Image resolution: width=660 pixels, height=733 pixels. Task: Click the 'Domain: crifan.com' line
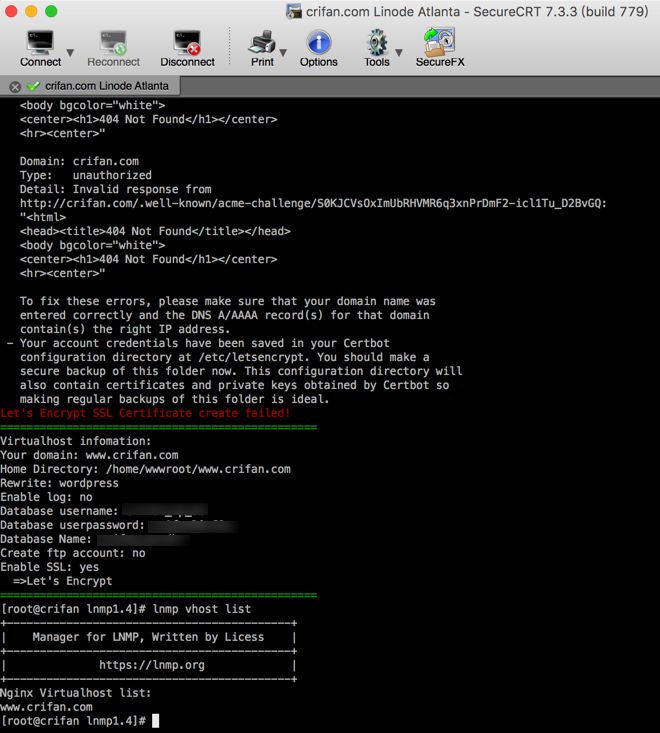(79, 161)
